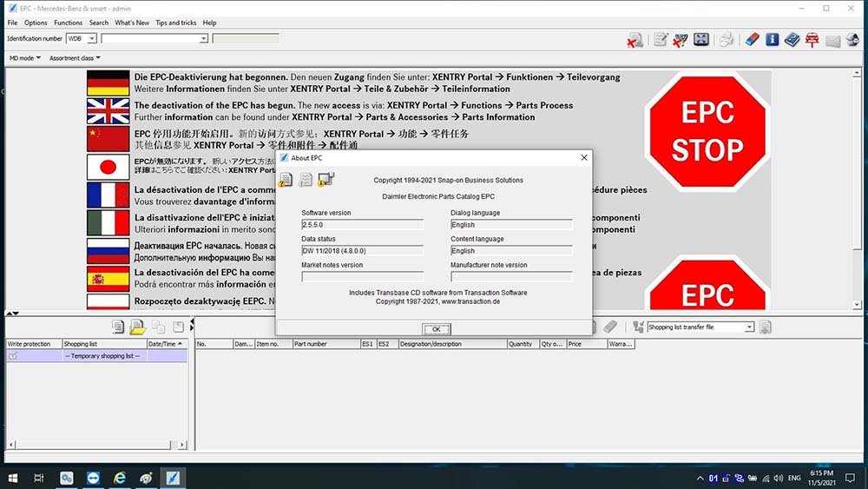Screen dimensions: 868x489
Task: Click the export download icon right of transfer dropdown
Action: [765, 327]
